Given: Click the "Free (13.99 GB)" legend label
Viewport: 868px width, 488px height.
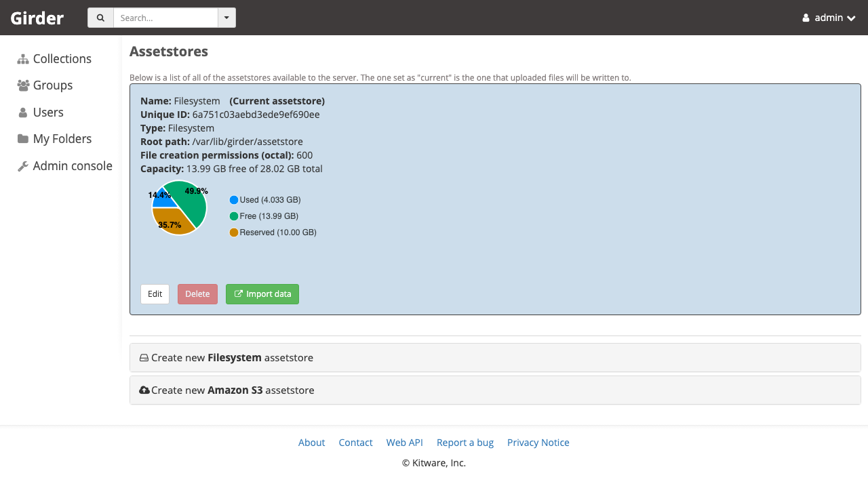Looking at the screenshot, I should 269,216.
